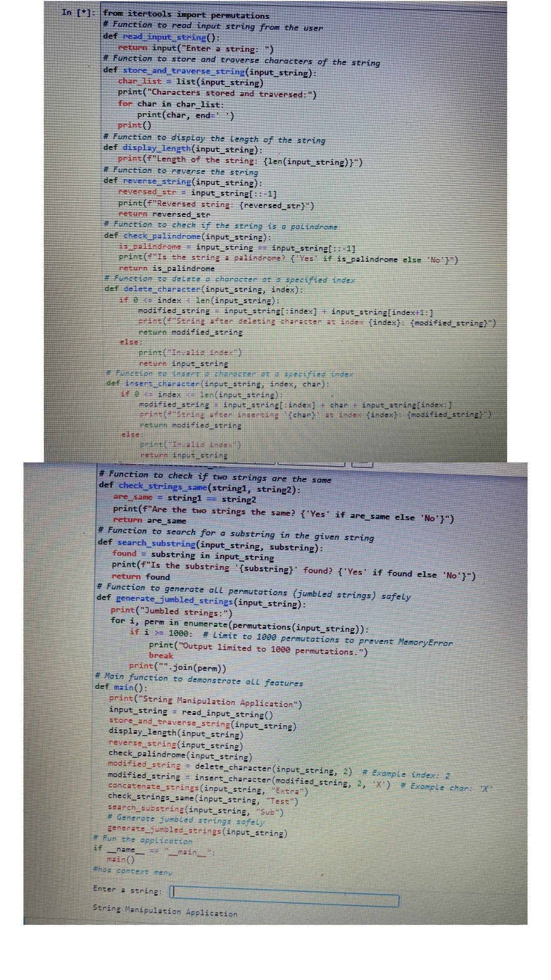Click 'def generate_jumbled_strings(input_string):' definition
The image size is (551, 980).
[202, 601]
